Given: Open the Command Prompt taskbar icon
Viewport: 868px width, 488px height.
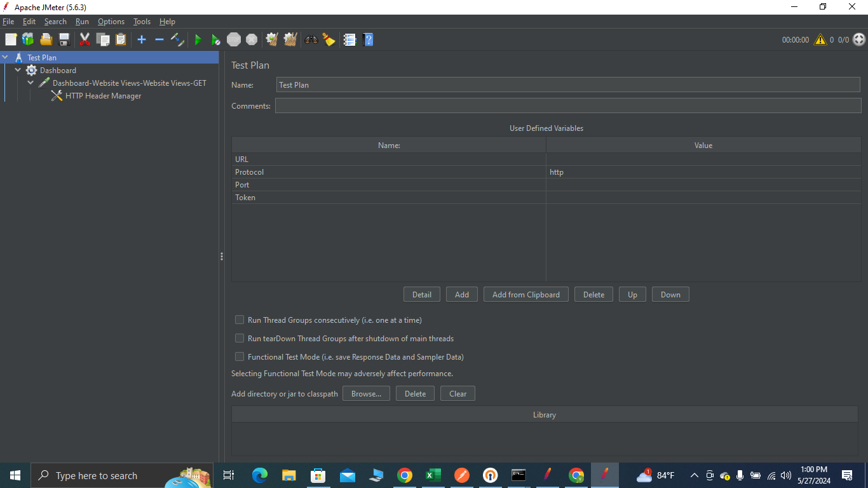Looking at the screenshot, I should 519,475.
